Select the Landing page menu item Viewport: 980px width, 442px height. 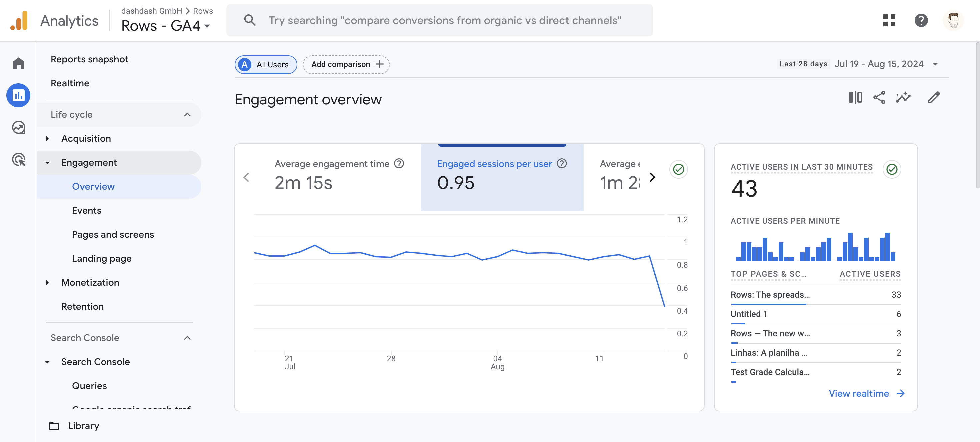(102, 258)
